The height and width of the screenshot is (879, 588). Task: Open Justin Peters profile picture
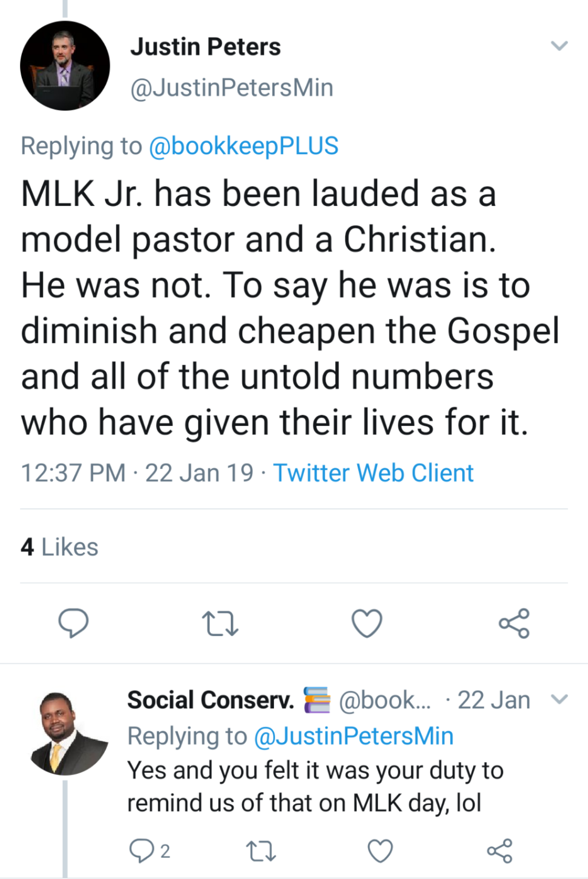(65, 66)
